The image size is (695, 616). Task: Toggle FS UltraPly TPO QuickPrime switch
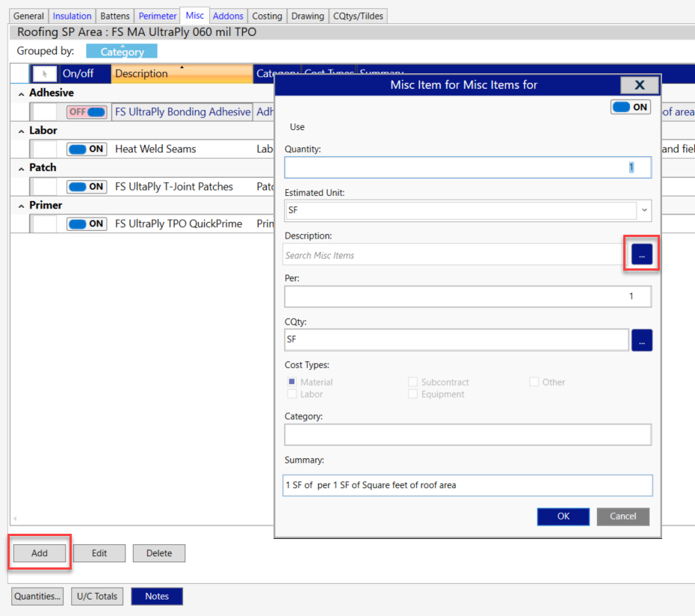click(87, 224)
